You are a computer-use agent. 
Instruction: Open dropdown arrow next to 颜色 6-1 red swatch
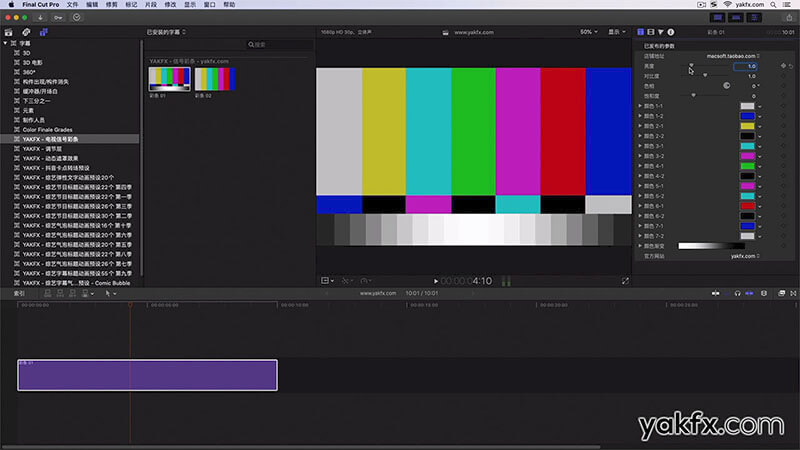pos(760,207)
